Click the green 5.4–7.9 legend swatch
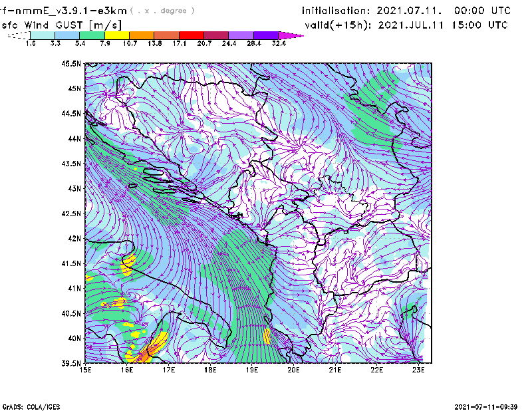Image resolution: width=532 pixels, height=411 pixels. tap(92, 35)
